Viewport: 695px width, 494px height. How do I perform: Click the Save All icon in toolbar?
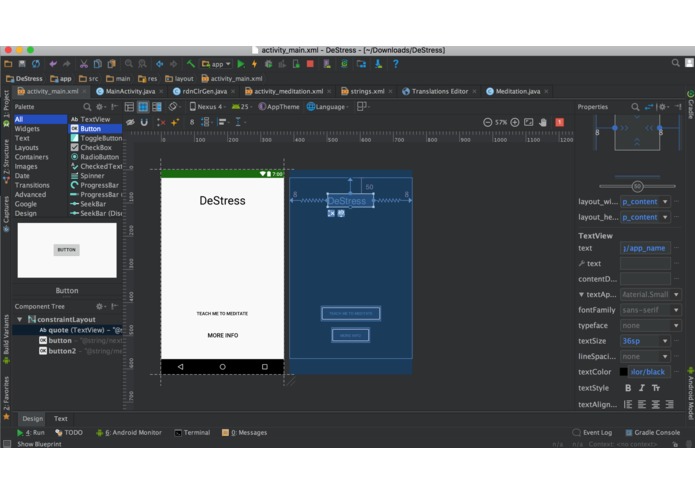pos(22,64)
